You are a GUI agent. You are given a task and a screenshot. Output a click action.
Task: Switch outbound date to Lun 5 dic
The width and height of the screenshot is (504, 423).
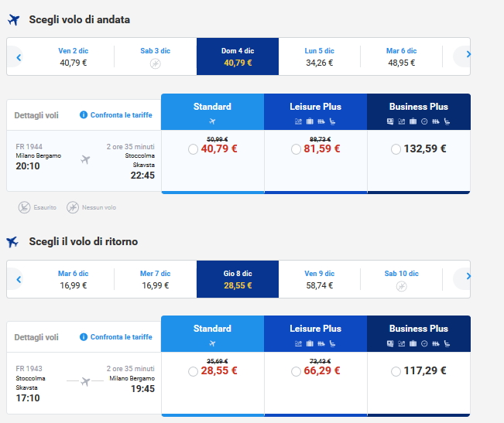click(x=320, y=56)
